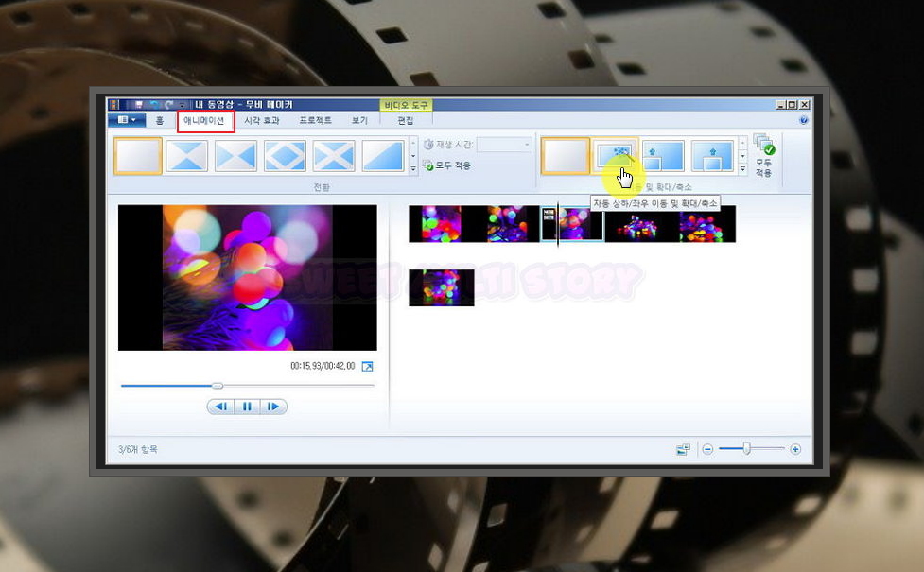Select the 'no transition' blank thumbnail
The width and height of the screenshot is (924, 572).
[138, 156]
